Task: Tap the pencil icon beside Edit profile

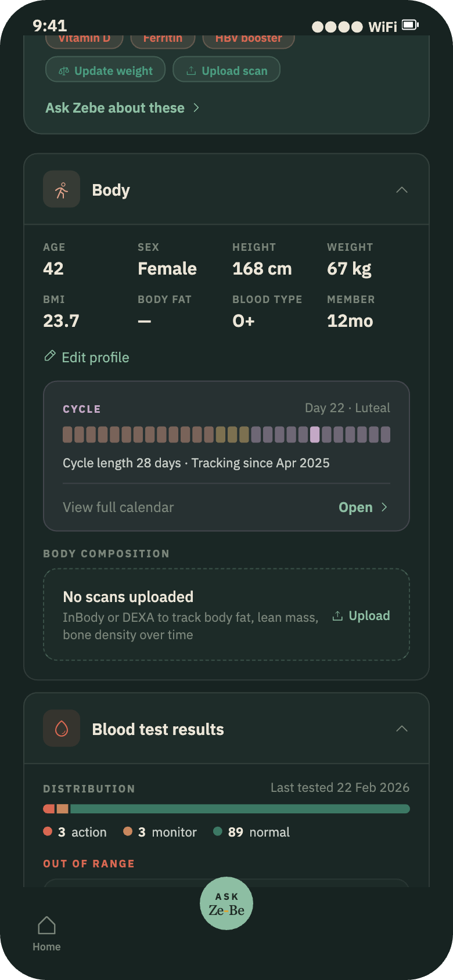Action: [50, 356]
